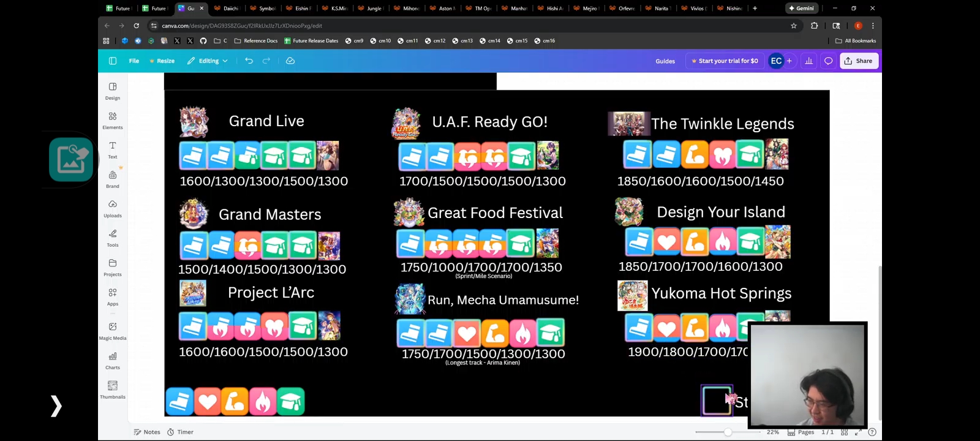Select the Grand Masters title text
Image resolution: width=980 pixels, height=441 pixels.
pyautogui.click(x=270, y=214)
